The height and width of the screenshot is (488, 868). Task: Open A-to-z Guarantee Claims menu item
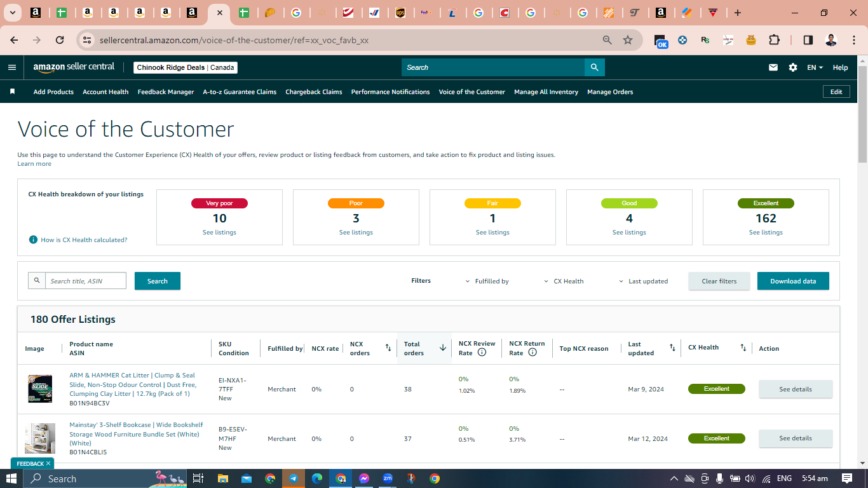click(x=240, y=91)
